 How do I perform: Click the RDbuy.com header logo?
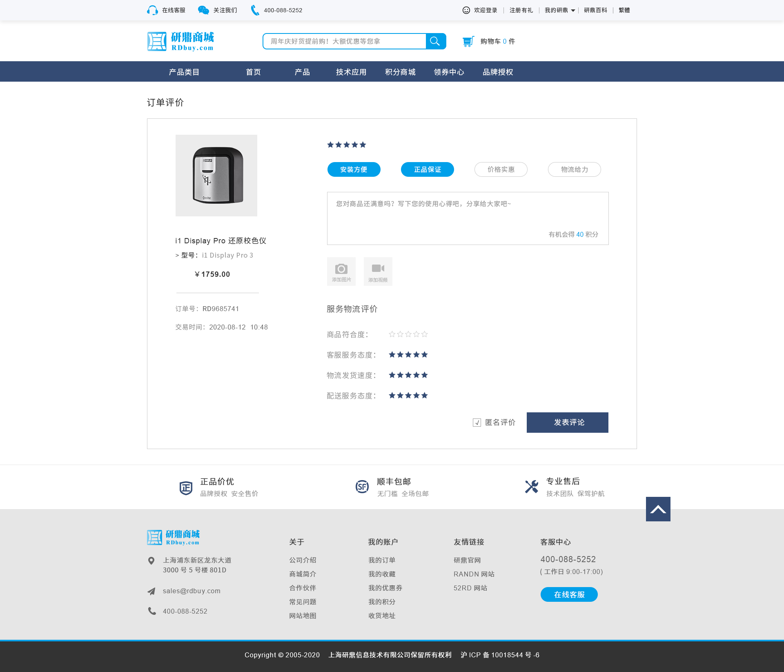(x=180, y=41)
